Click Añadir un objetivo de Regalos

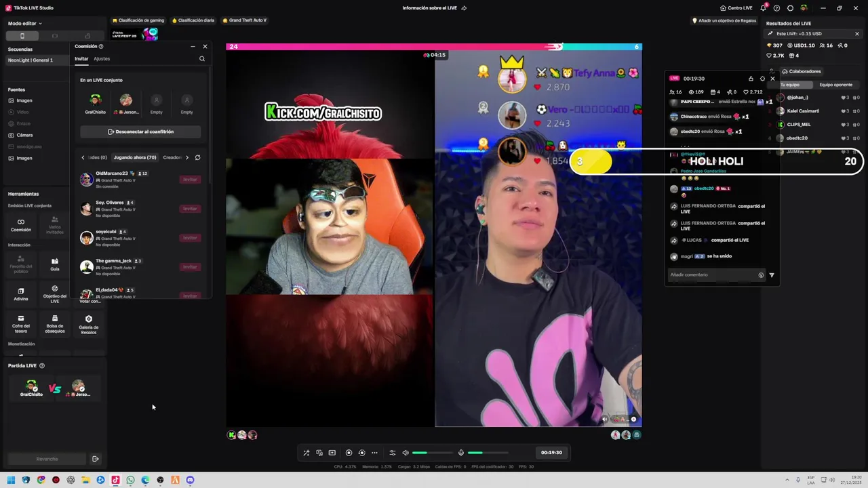tap(724, 20)
